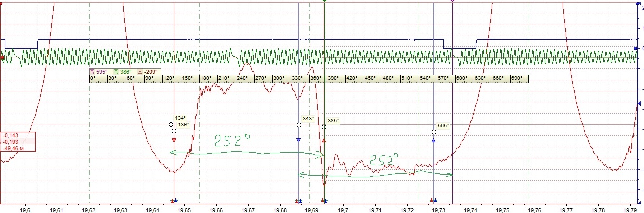Click the bottom axis marker under the 343° cursor
The width and height of the screenshot is (644, 213).
[x=299, y=201]
